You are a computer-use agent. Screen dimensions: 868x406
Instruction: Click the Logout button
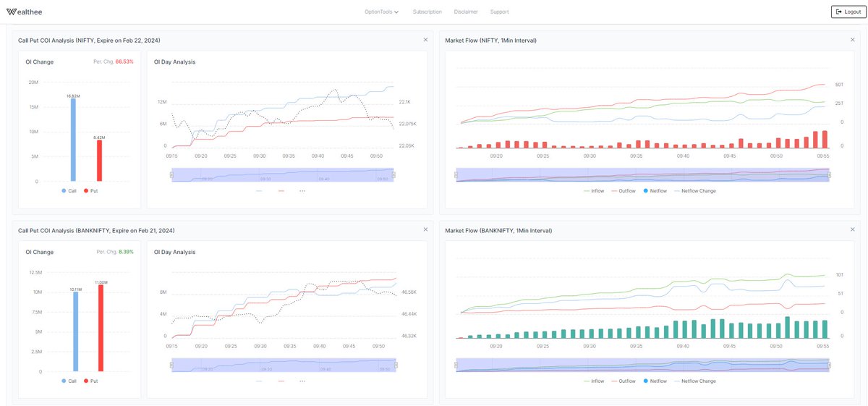click(x=847, y=12)
